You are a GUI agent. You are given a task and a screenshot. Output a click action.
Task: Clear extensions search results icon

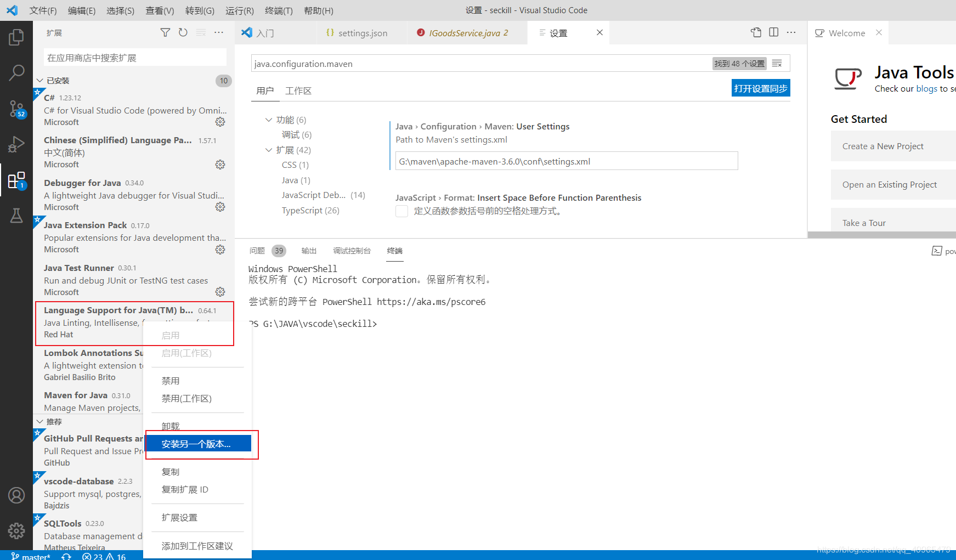click(201, 33)
